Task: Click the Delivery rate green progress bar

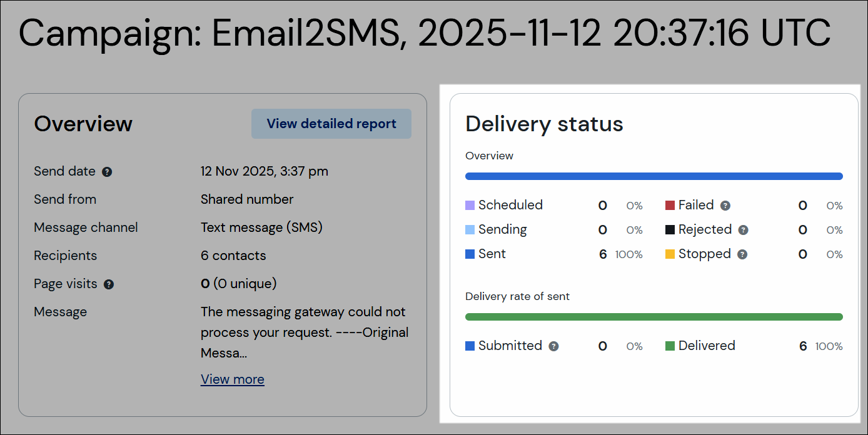Action: 654,316
